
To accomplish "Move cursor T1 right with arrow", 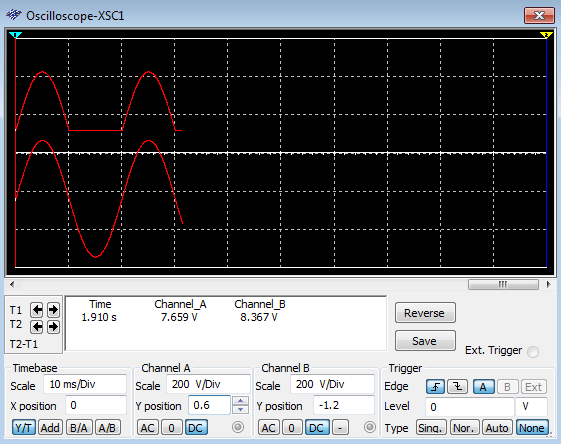I will point(53,310).
